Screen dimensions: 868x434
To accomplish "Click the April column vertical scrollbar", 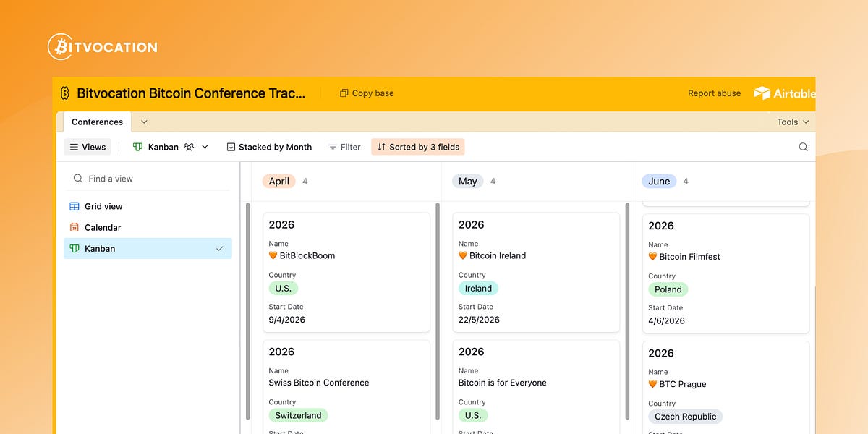I will (438, 311).
